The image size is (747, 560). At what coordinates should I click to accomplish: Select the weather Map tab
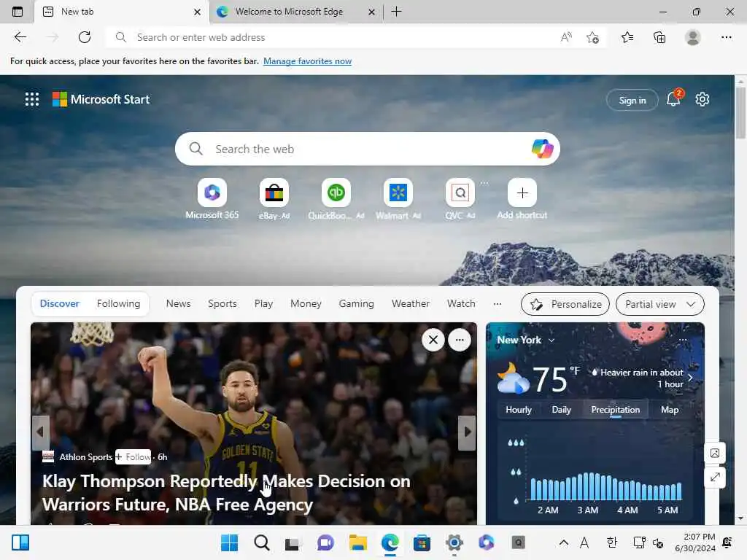670,410
